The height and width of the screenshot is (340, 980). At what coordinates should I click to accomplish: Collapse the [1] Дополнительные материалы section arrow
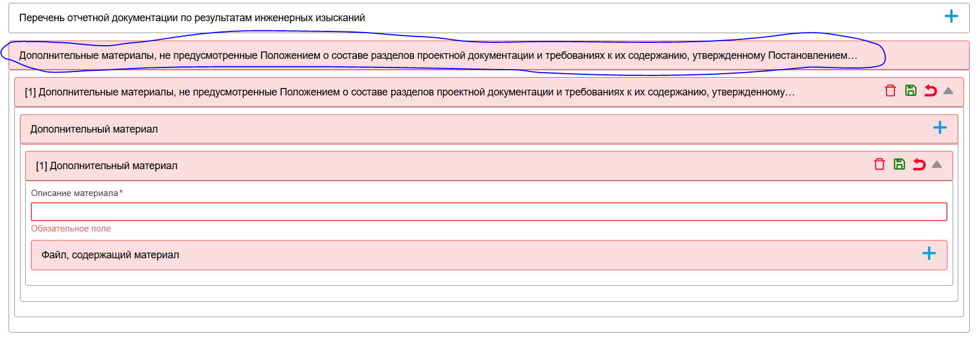coord(949,91)
